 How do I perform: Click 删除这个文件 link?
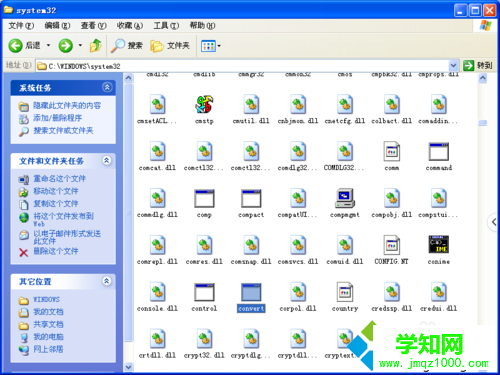point(56,251)
